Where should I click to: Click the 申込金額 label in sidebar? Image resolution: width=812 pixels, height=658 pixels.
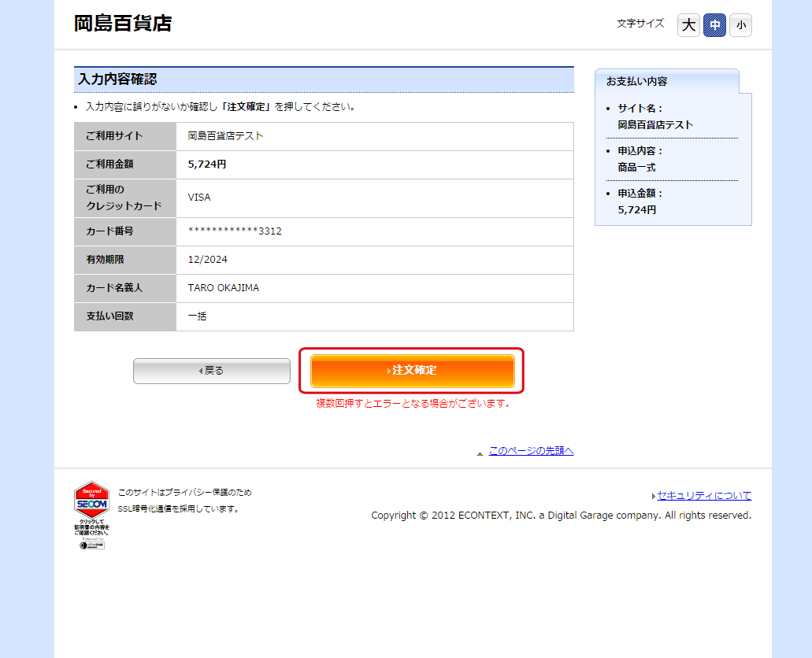[640, 193]
